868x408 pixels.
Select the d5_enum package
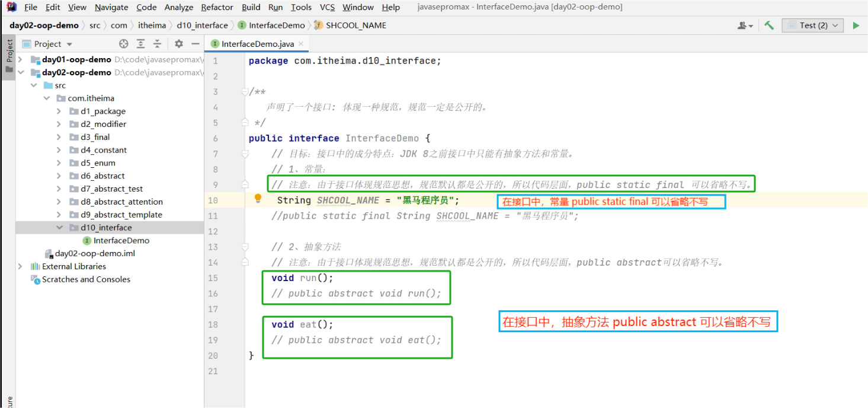(98, 163)
